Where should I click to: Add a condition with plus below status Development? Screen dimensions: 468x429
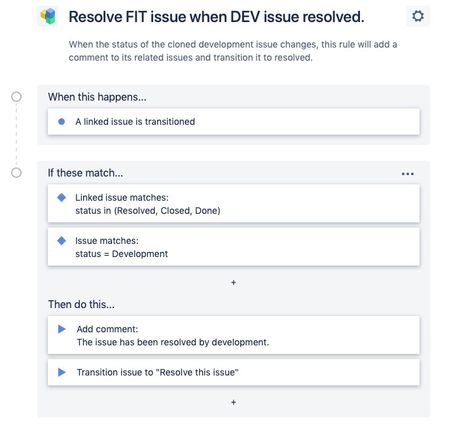click(x=233, y=282)
